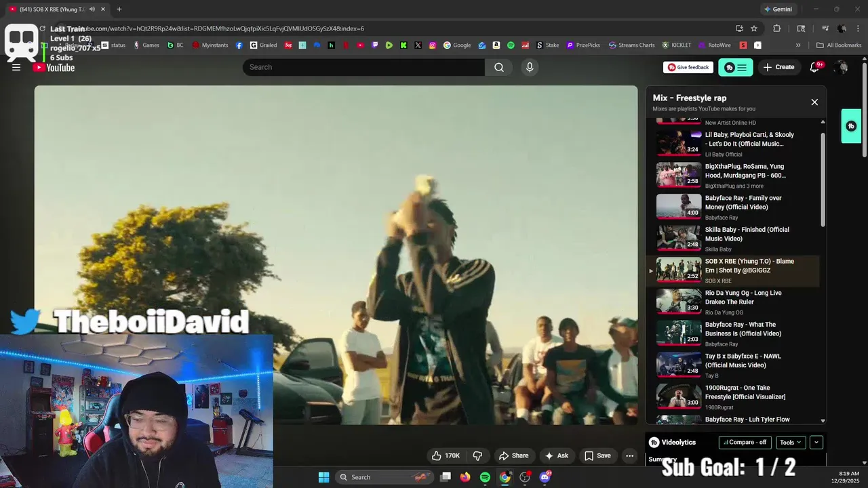Start voice search with the microphone
Viewport: 868px width, 488px height.
coord(530,67)
